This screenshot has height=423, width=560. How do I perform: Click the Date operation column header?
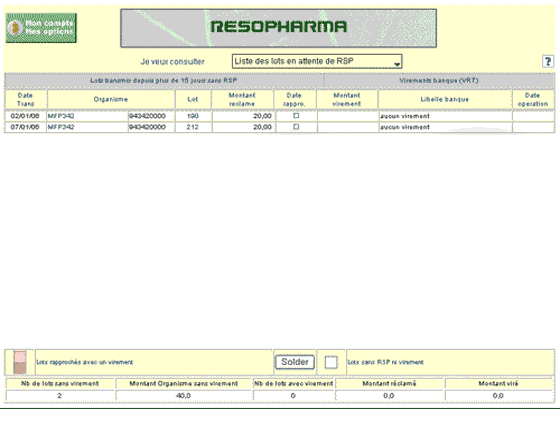tap(533, 99)
